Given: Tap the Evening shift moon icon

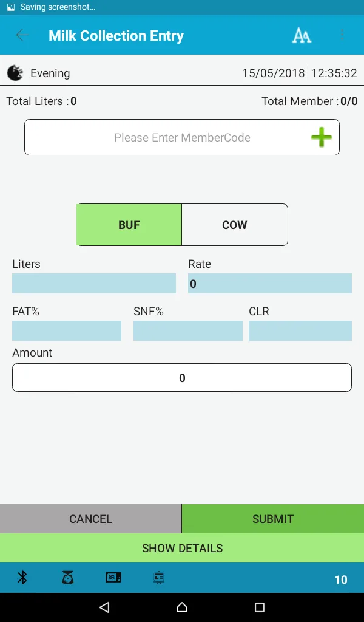Looking at the screenshot, I should point(15,73).
